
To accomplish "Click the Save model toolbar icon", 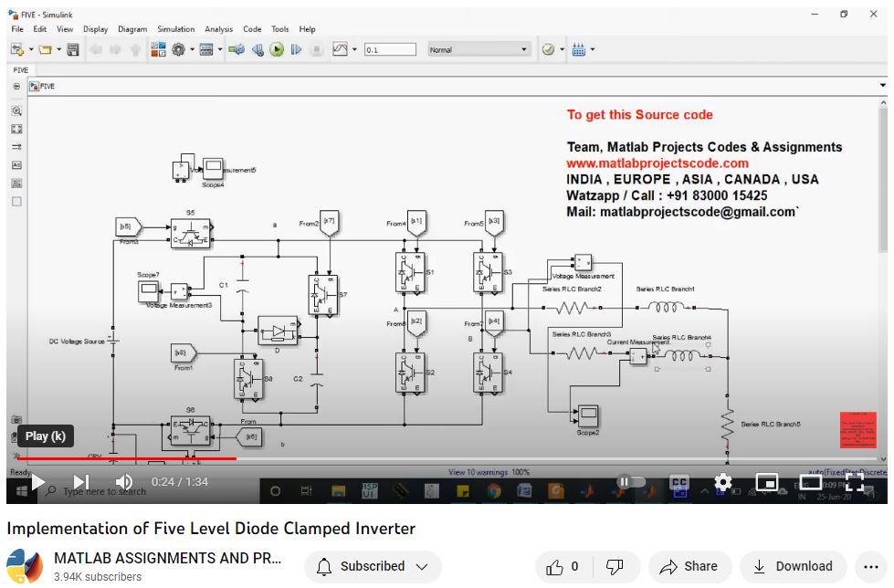I will 73,49.
